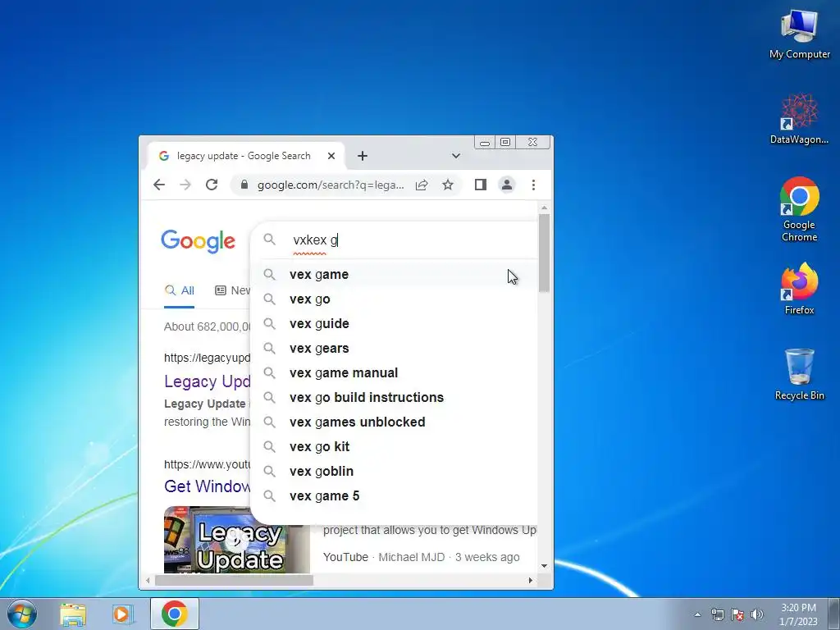Open the Chrome profile avatar button
This screenshot has height=630, width=840.
pos(507,185)
